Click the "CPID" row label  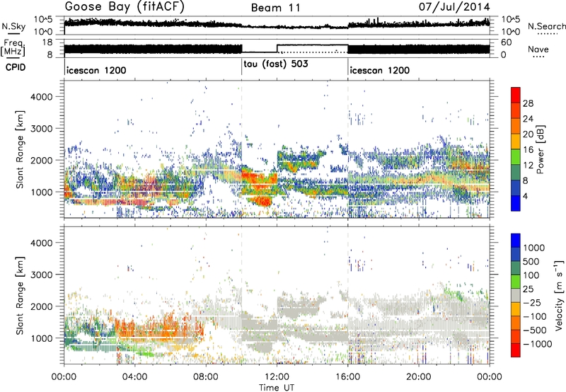tap(16, 67)
